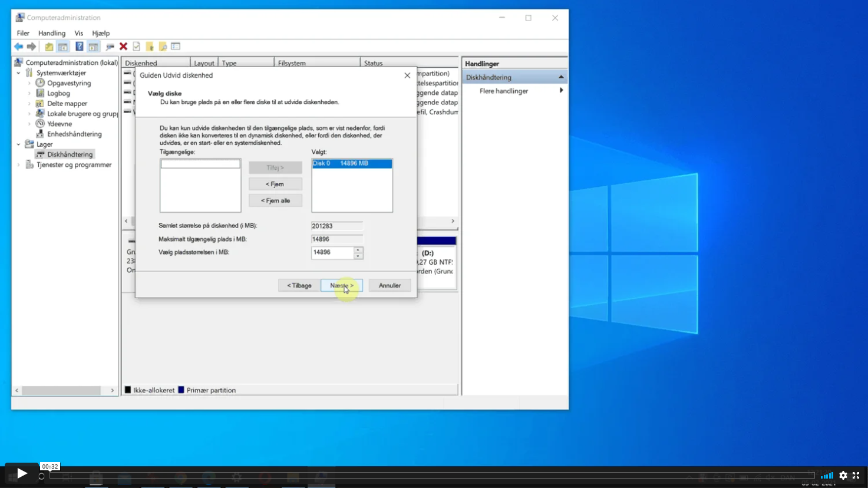Open the Handling menu
The height and width of the screenshot is (488, 868).
click(52, 33)
